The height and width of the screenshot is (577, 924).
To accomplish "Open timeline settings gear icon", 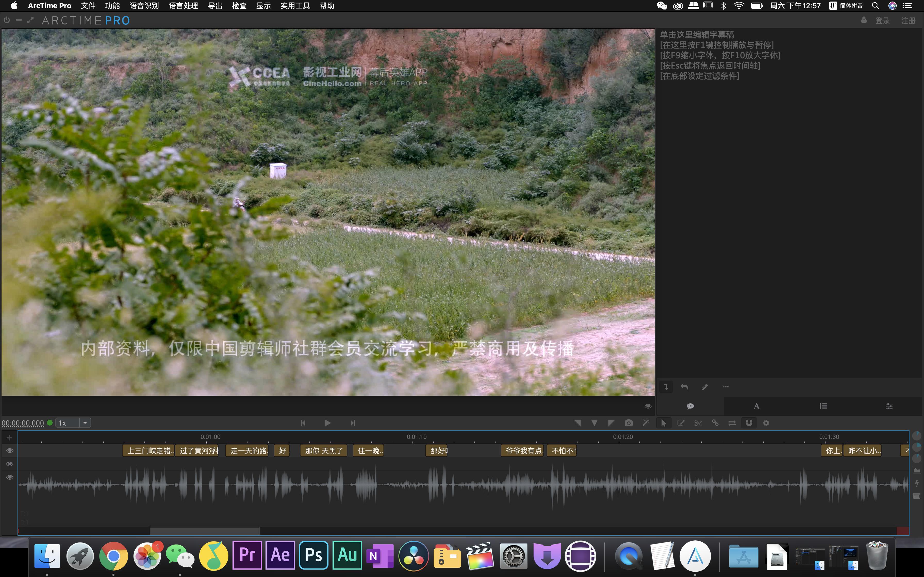I will click(766, 423).
